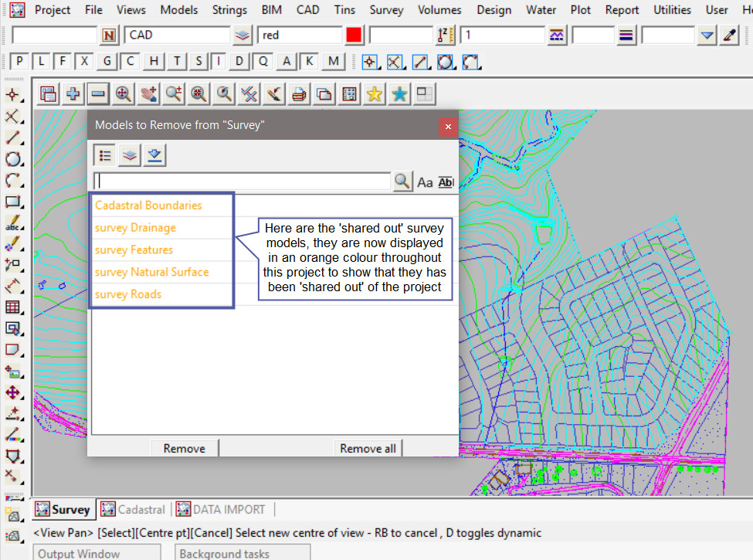753x560 pixels.
Task: Open the CAD model selection dropdown
Action: coord(243,36)
